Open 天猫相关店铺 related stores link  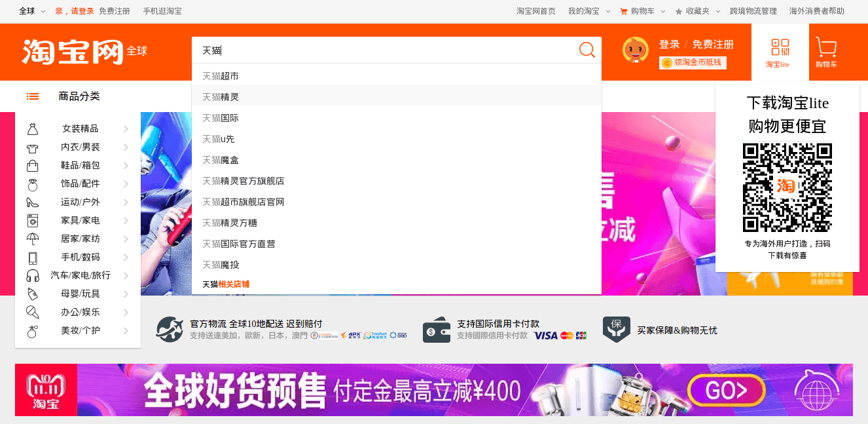(x=226, y=284)
